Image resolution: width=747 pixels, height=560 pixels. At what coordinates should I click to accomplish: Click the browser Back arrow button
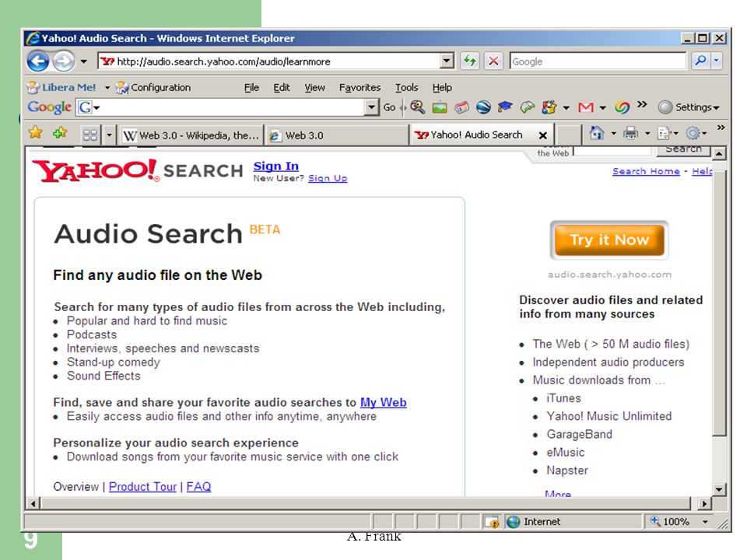click(x=38, y=61)
